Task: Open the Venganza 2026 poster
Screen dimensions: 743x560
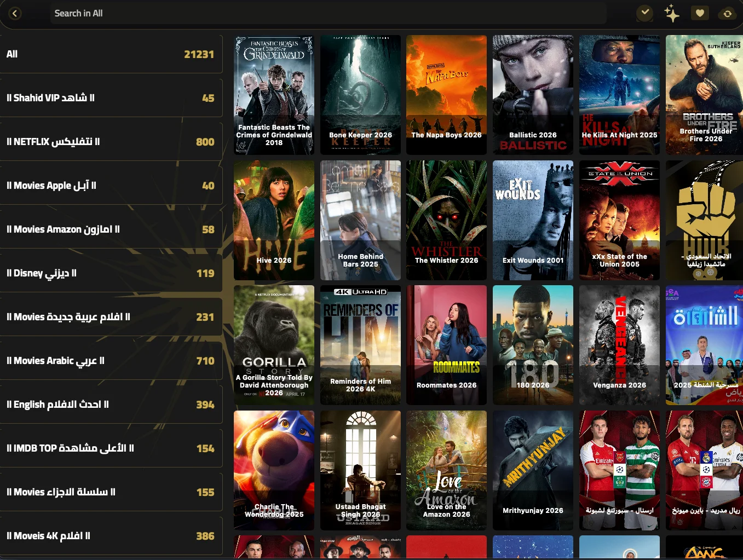Action: click(619, 345)
